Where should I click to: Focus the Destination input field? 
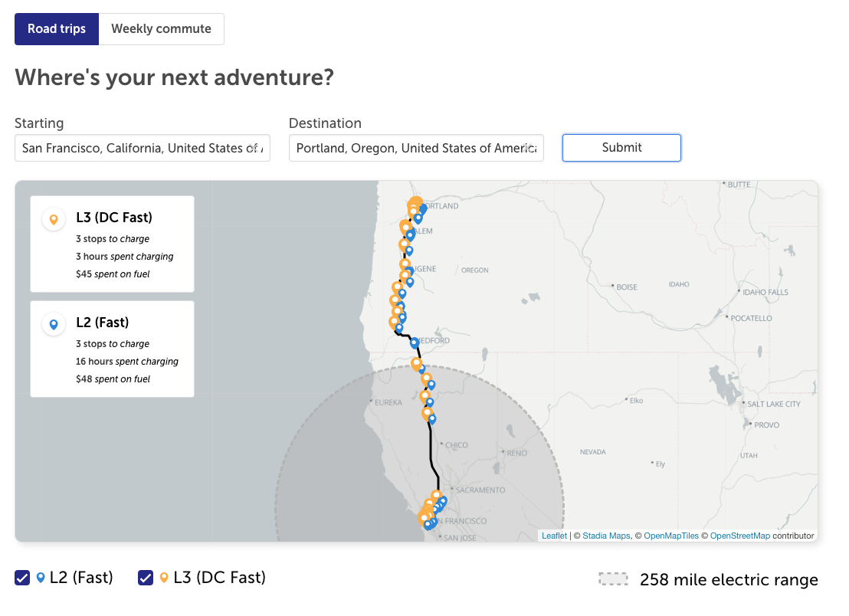pyautogui.click(x=416, y=148)
